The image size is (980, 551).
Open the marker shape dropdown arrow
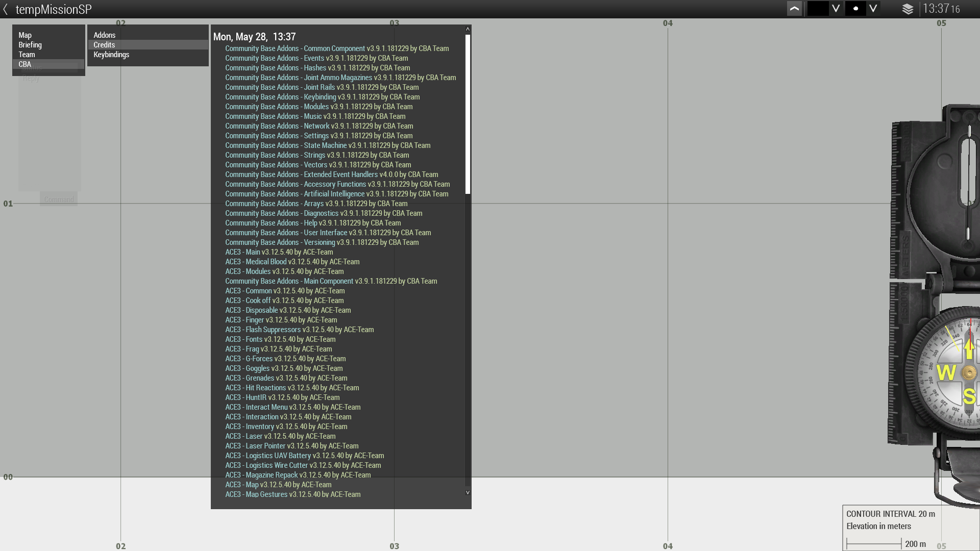873,9
